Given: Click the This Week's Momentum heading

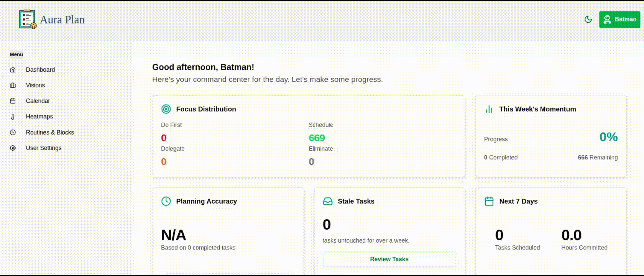Looking at the screenshot, I should click(537, 109).
